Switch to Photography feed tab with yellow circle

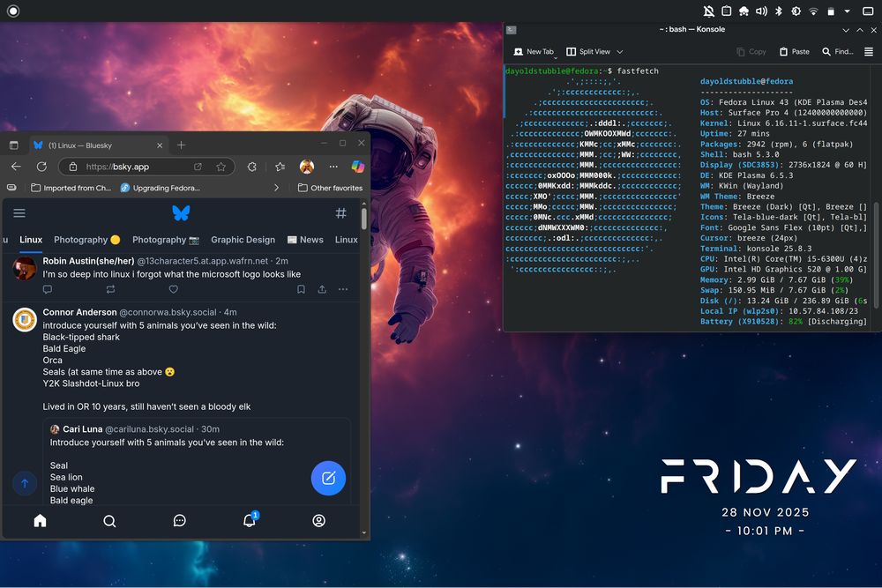coord(87,240)
